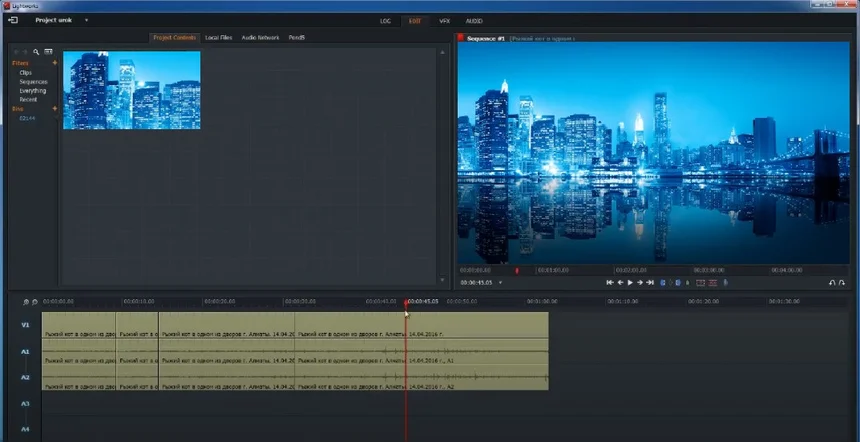Click 00:00:10.00 on the timeline ruler
This screenshot has height=442, width=860.
point(139,302)
